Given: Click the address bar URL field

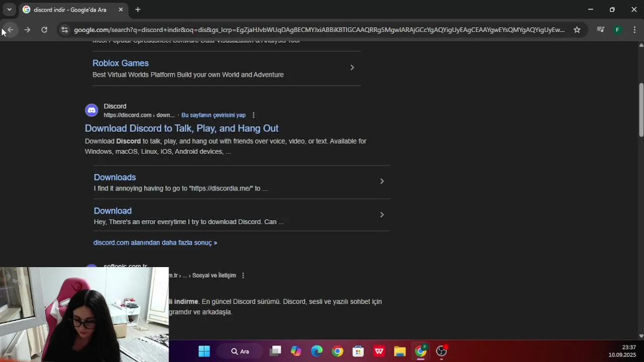Looking at the screenshot, I should click(x=319, y=30).
